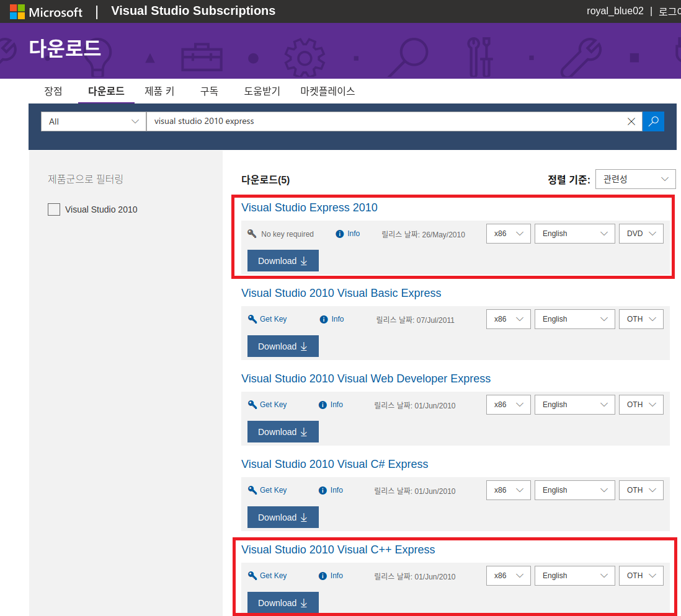Open x86 dropdown for Visual C++ Express
Image resolution: width=681 pixels, height=616 pixels.
508,576
